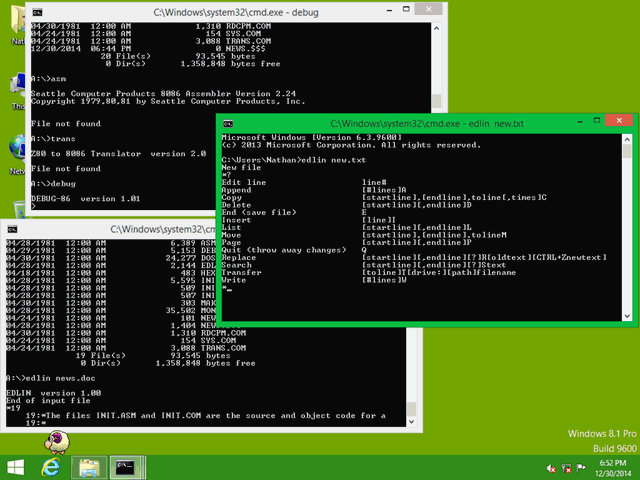Click the Network desktop icon

18,155
